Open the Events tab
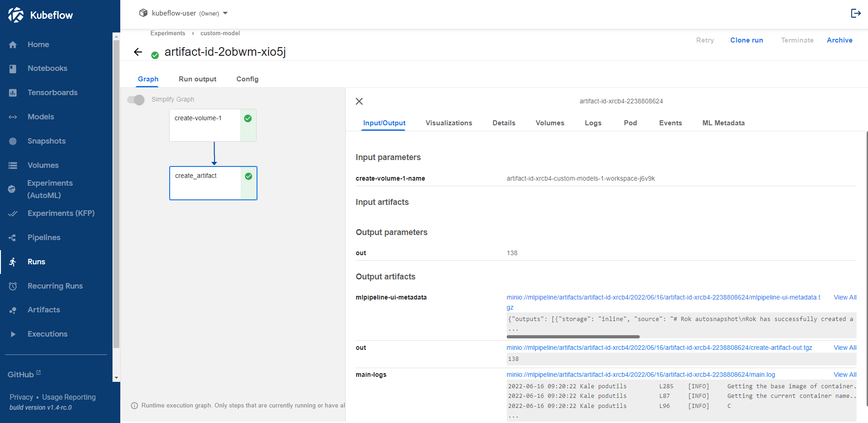 670,123
